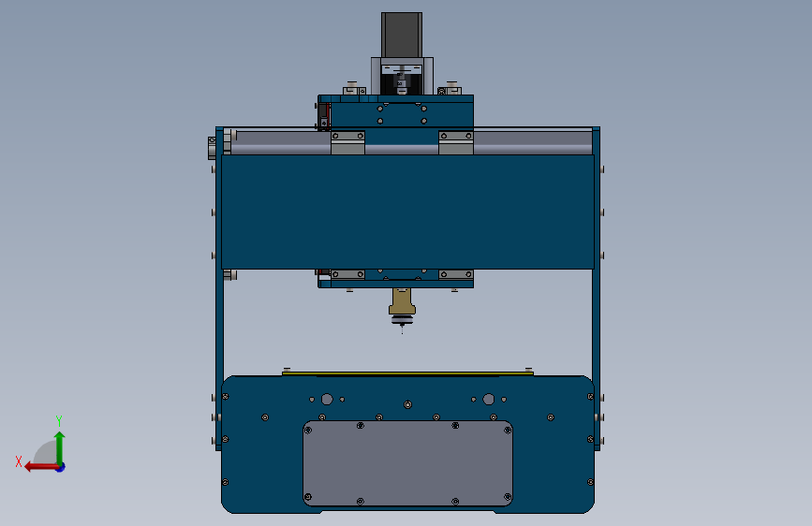The width and height of the screenshot is (812, 526).
Task: Select the large blue gantry front plate
Action: pyautogui.click(x=407, y=212)
